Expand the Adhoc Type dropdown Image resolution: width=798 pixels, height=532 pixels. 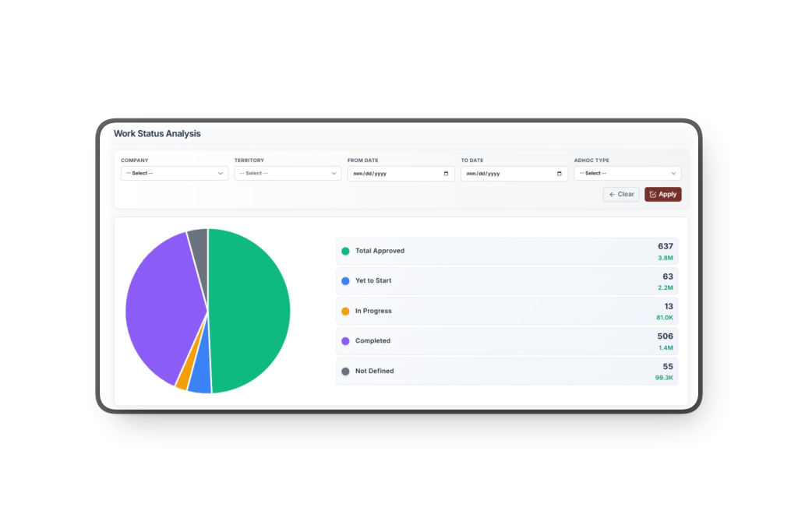[x=627, y=174]
